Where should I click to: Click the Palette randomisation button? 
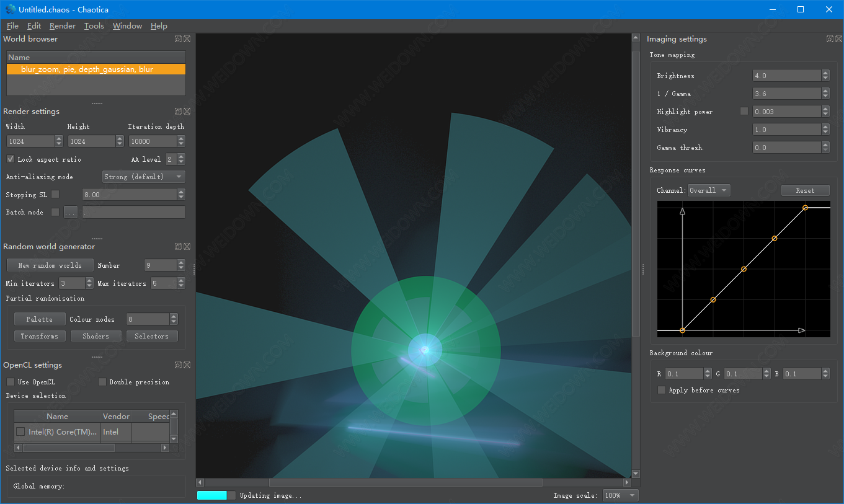pos(40,319)
